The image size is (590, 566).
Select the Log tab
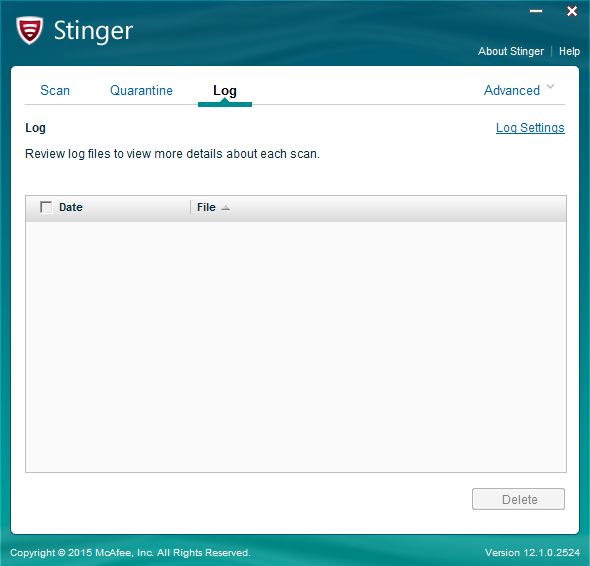click(225, 91)
